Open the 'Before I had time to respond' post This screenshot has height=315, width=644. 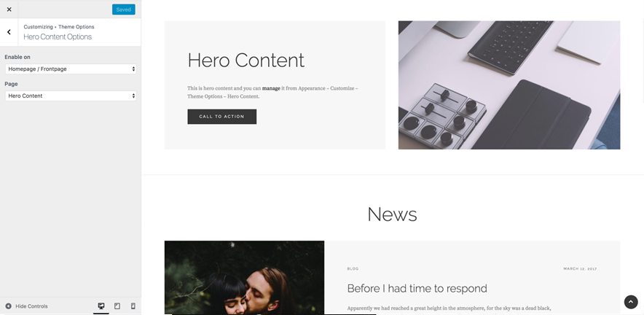pyautogui.click(x=417, y=288)
